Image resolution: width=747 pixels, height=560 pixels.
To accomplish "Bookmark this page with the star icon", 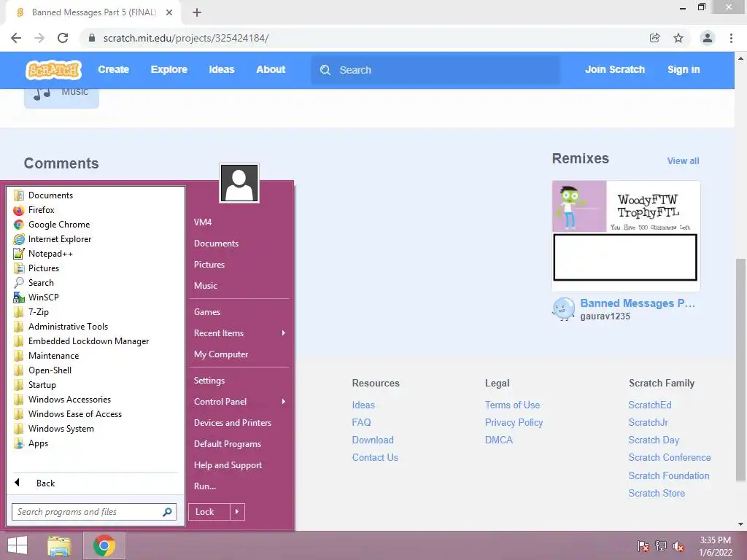I will pos(678,38).
